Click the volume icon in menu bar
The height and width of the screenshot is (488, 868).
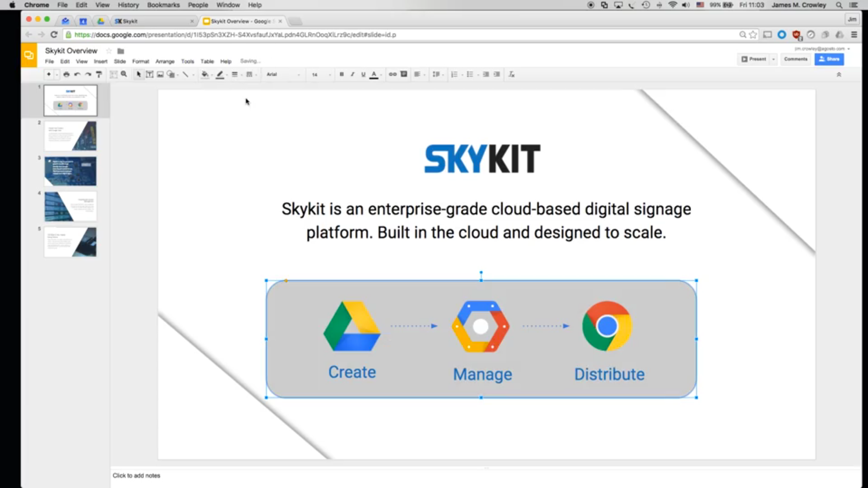(686, 5)
